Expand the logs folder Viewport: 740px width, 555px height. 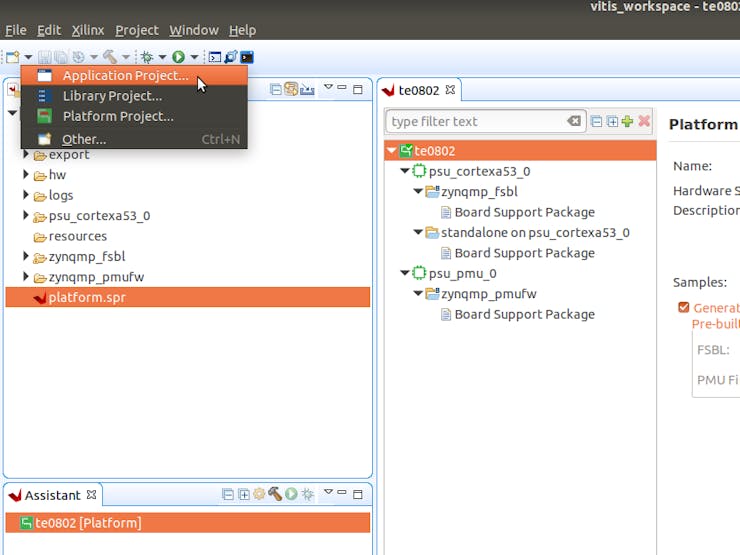coord(26,195)
